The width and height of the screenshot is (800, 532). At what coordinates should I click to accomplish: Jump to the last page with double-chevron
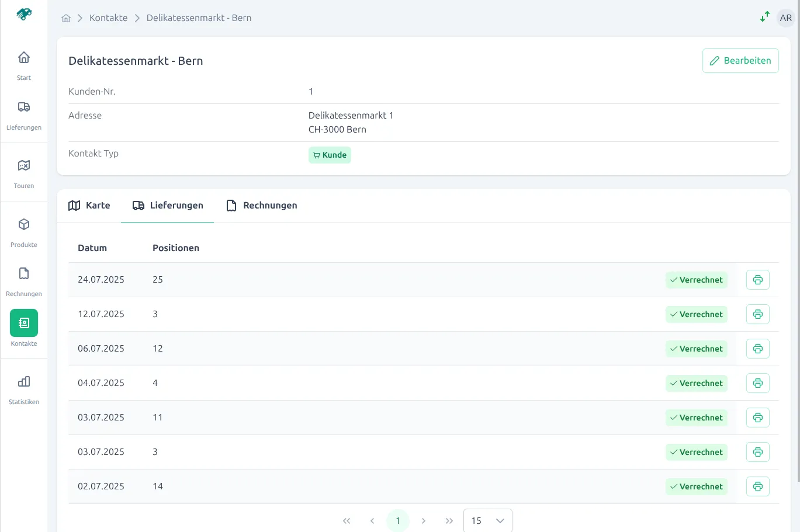point(449,520)
